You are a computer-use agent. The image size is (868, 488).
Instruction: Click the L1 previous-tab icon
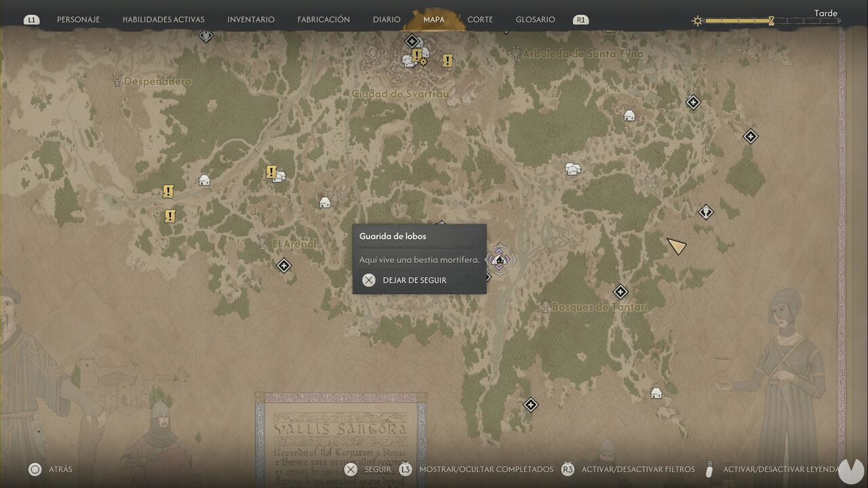click(31, 20)
